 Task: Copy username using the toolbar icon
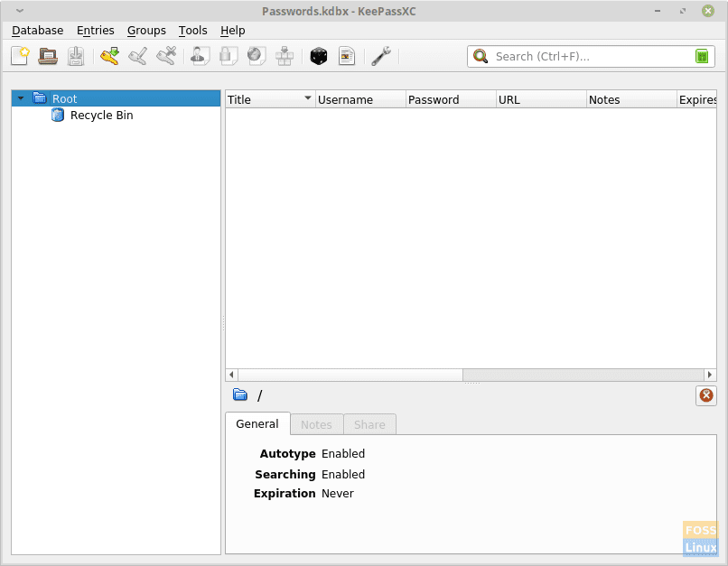pyautogui.click(x=199, y=55)
